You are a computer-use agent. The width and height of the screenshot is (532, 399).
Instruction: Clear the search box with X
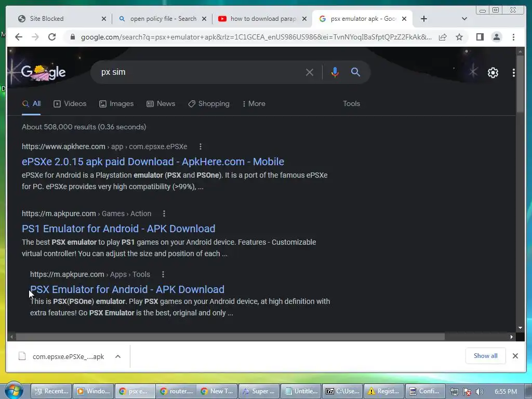pos(310,72)
